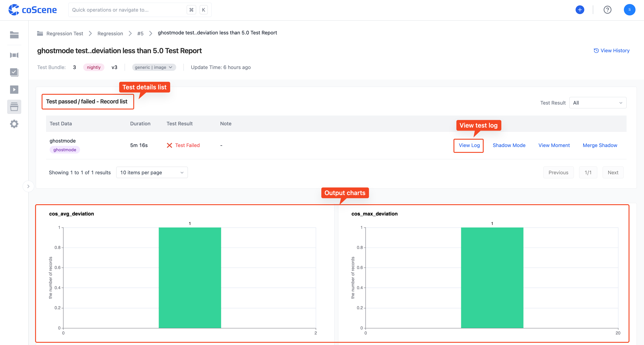
Task: Open the user avatar menu
Action: 629,10
